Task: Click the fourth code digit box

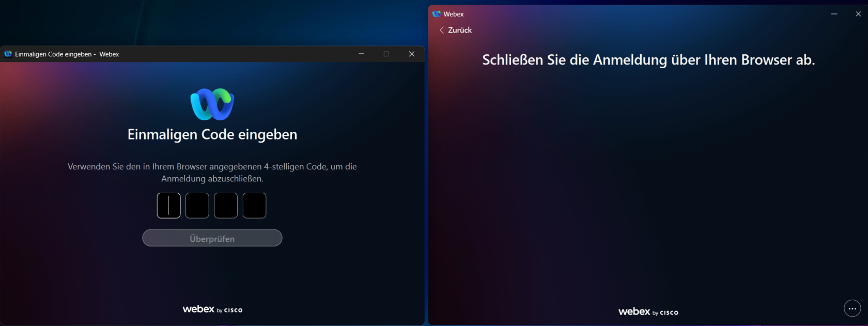Action: pyautogui.click(x=254, y=206)
